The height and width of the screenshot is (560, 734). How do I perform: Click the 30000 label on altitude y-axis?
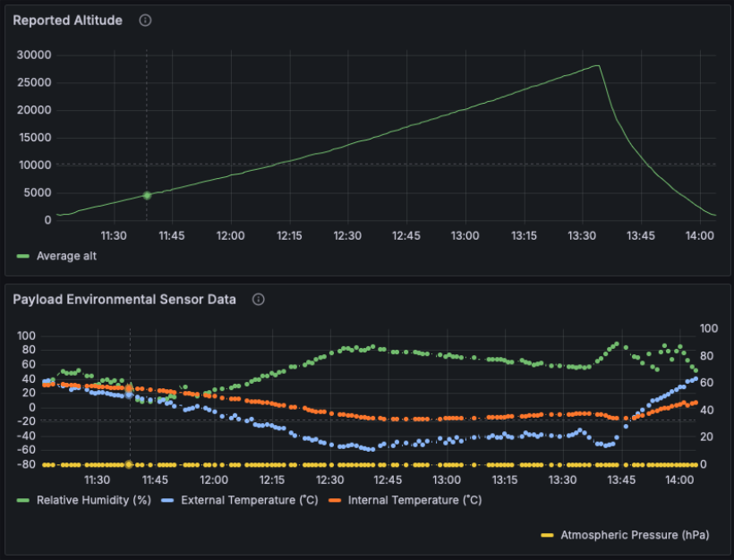[34, 55]
